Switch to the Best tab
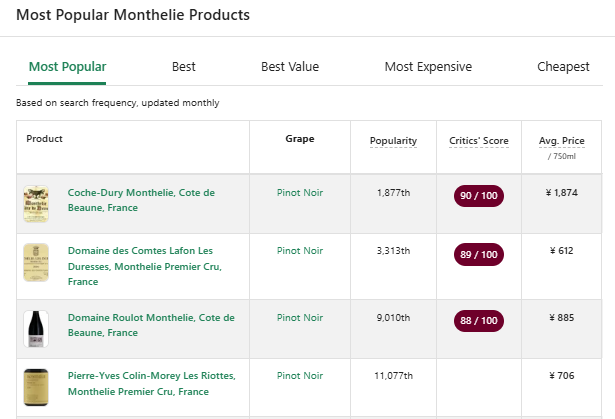 (x=184, y=67)
